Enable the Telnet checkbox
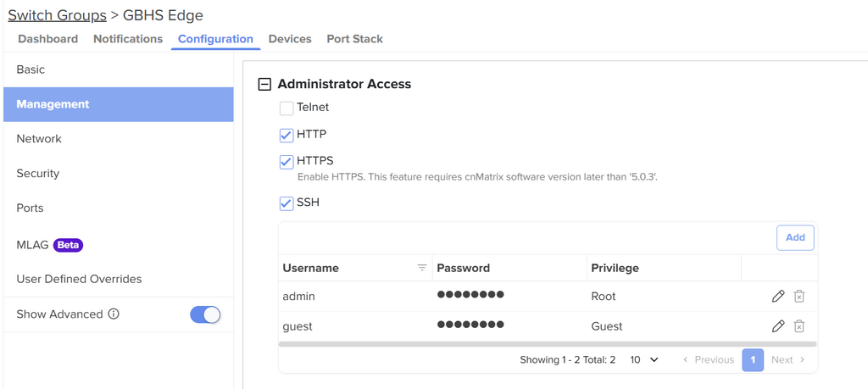Image resolution: width=868 pixels, height=389 pixels. pyautogui.click(x=287, y=108)
